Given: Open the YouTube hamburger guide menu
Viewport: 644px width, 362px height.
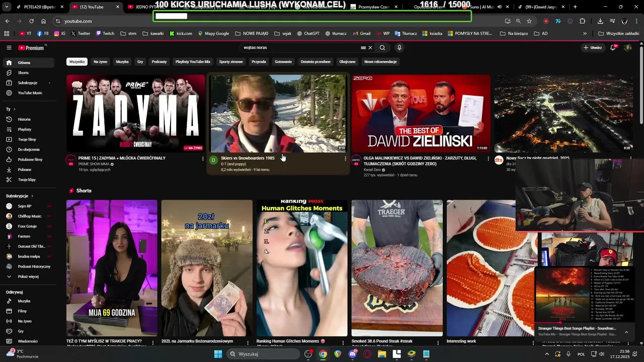Looking at the screenshot, I should 9,48.
